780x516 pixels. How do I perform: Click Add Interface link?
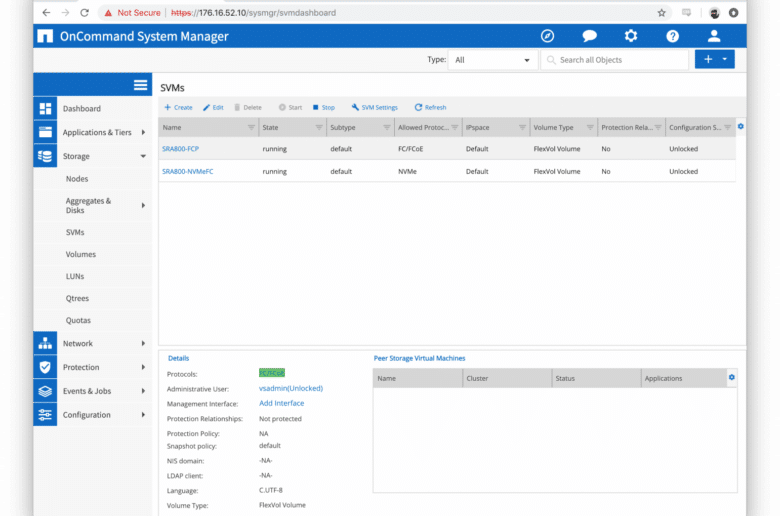coord(282,403)
